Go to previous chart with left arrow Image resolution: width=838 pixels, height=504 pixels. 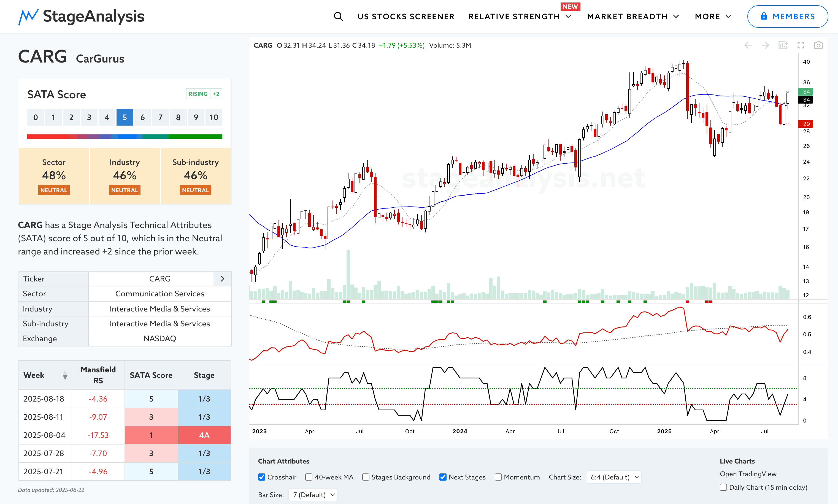[748, 45]
